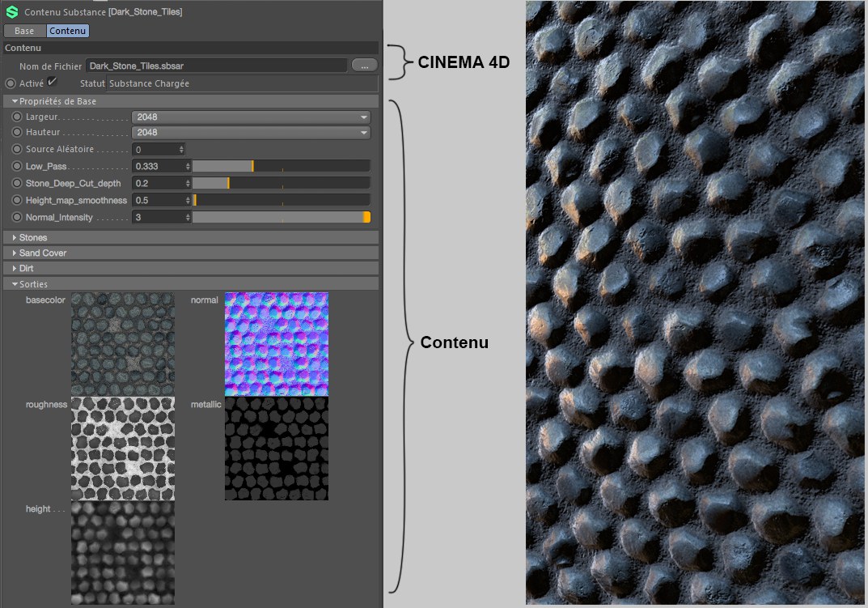868x608 pixels.
Task: Click the Substance logo icon in header
Action: click(x=12, y=12)
